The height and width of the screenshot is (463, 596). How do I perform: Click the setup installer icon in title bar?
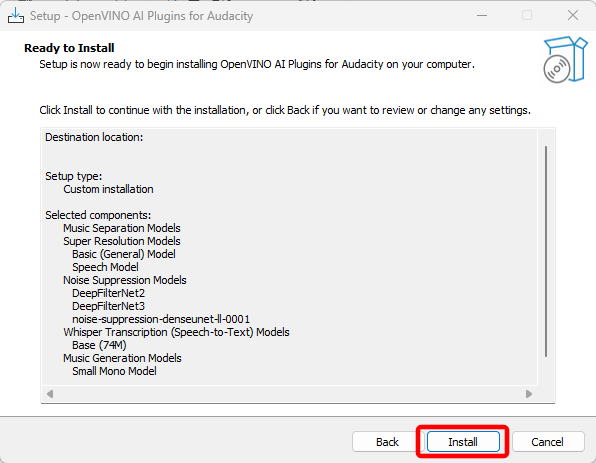[16, 16]
